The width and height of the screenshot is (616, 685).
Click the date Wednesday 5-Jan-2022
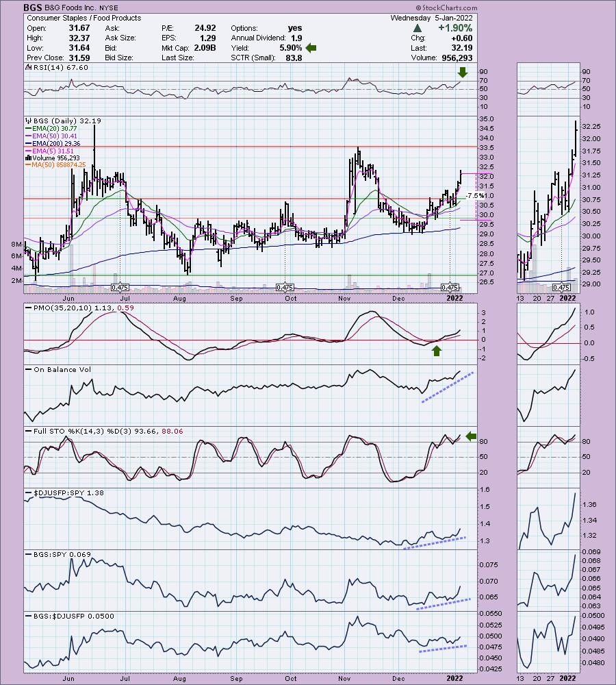431,18
